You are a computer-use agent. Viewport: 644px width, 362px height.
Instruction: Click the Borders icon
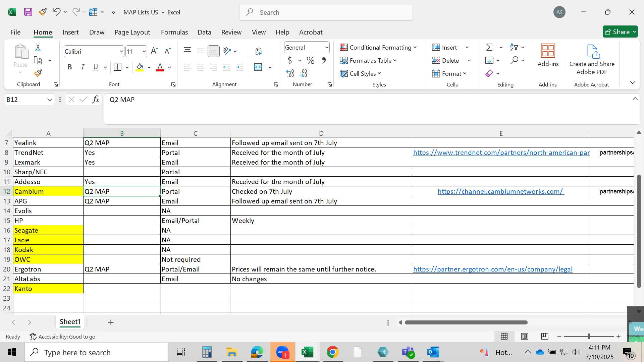(x=117, y=67)
